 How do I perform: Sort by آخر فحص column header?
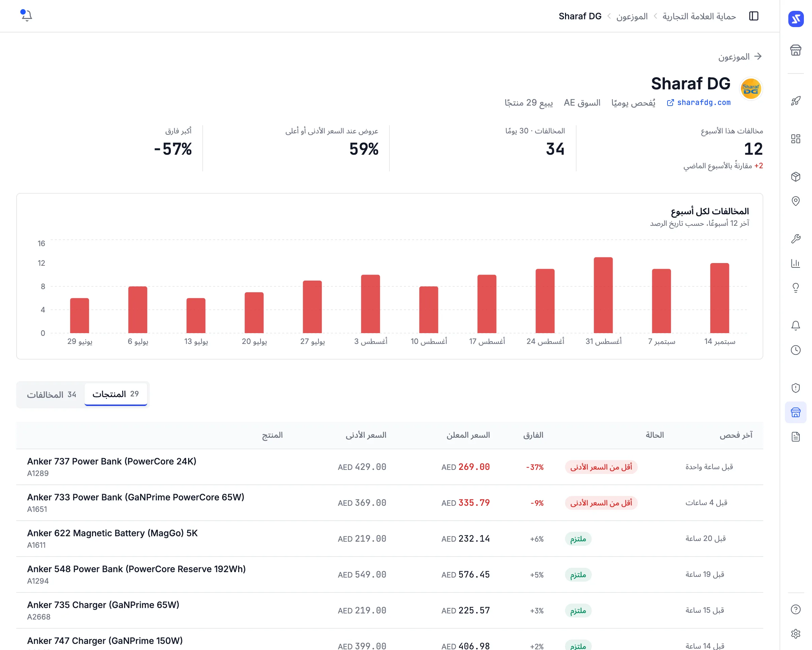pyautogui.click(x=736, y=435)
